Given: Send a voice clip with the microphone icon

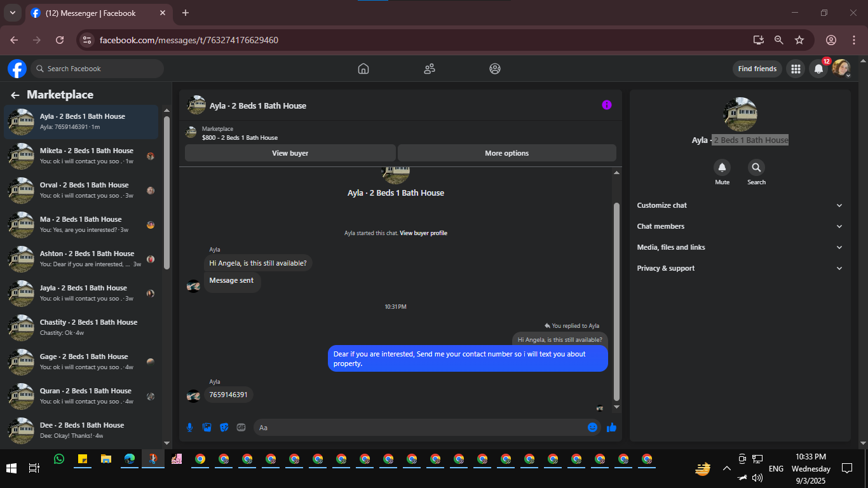Looking at the screenshot, I should coord(189,428).
